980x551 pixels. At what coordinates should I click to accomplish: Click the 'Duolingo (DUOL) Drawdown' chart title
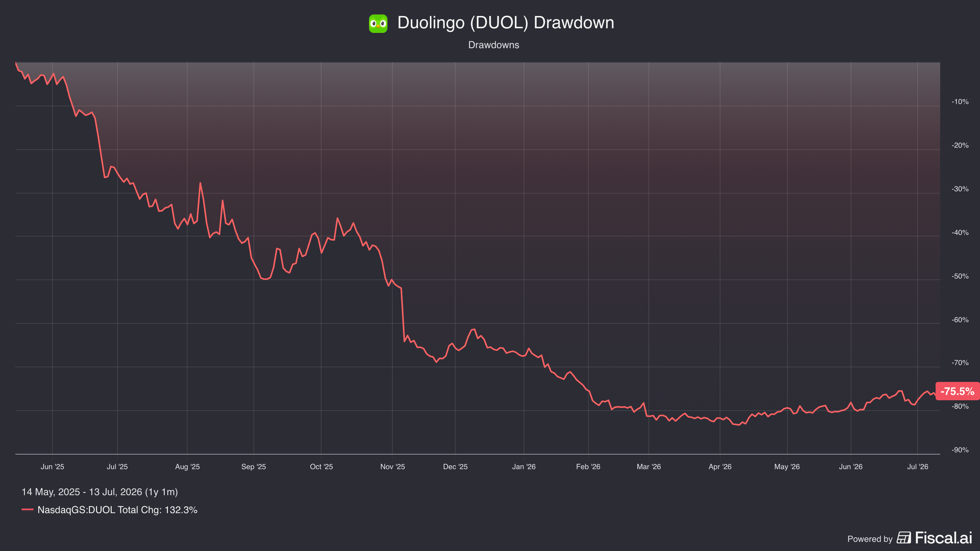point(506,23)
